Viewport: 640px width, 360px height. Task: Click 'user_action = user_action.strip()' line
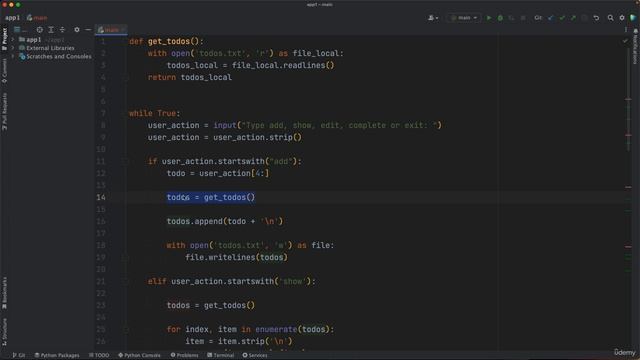225,138
